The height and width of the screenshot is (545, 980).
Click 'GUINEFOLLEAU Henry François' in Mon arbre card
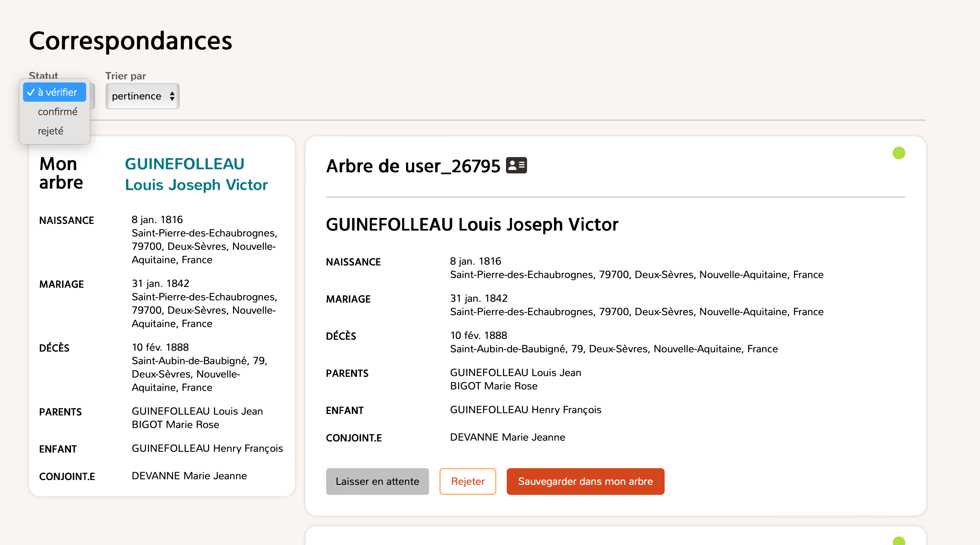point(207,448)
